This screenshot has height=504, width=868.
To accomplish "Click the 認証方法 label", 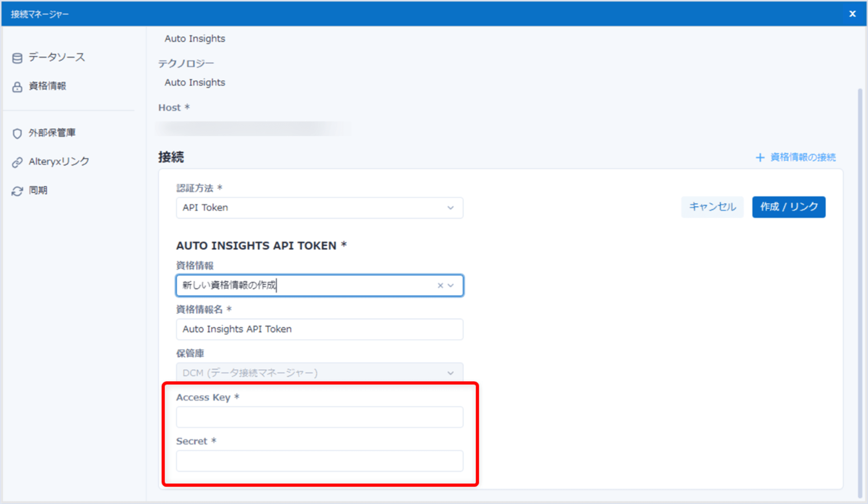I will (x=199, y=188).
